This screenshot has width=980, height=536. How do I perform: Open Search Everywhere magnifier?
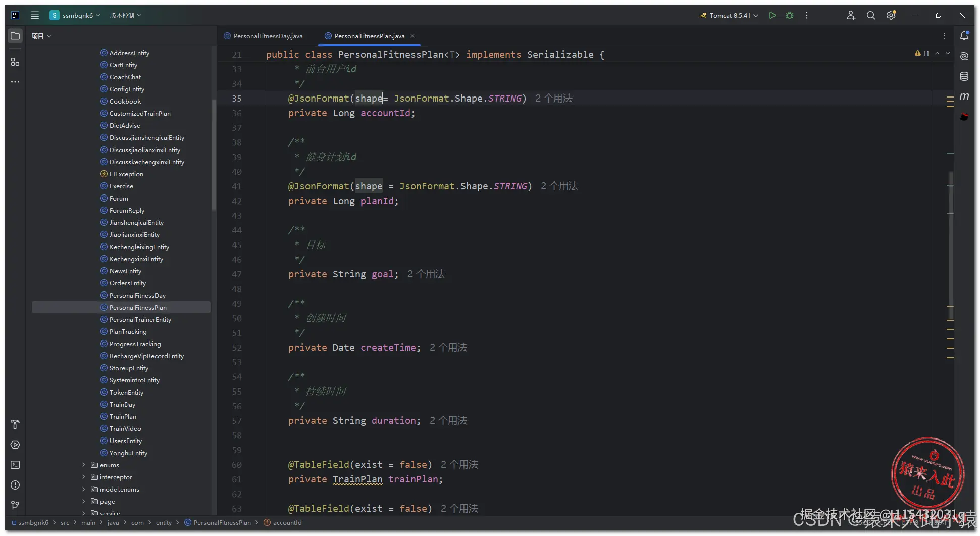871,15
